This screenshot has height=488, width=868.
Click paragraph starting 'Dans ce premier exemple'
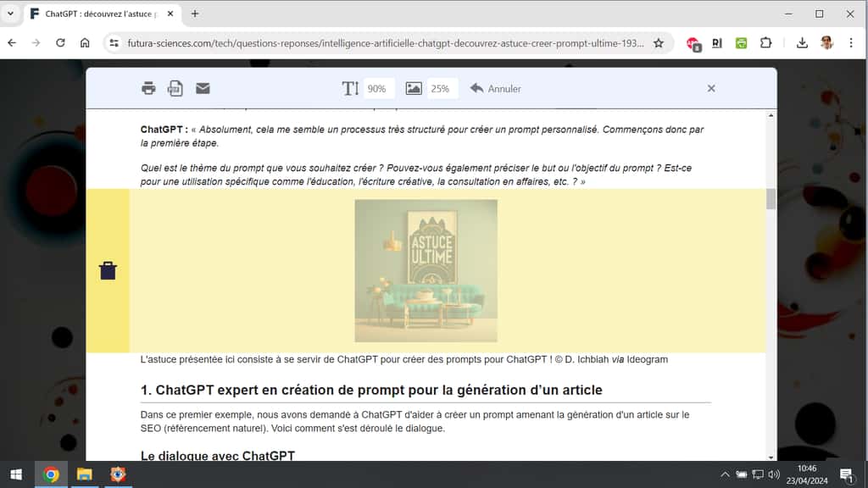click(x=415, y=422)
